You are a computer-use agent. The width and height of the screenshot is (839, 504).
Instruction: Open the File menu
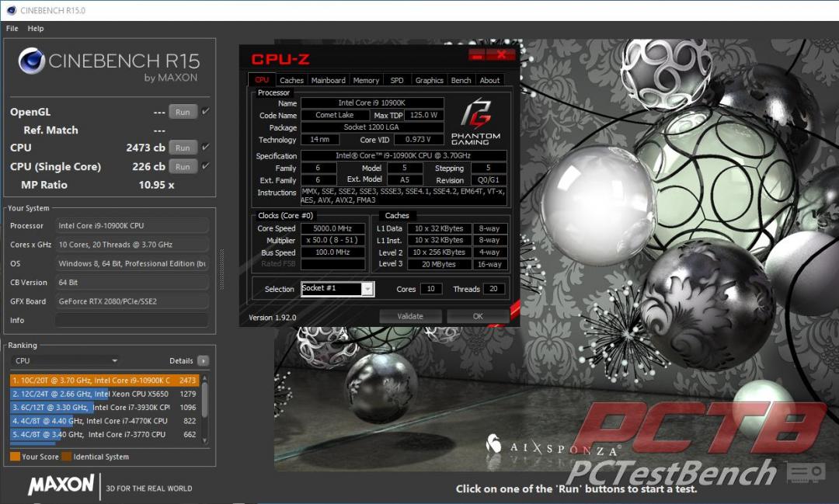(12, 29)
